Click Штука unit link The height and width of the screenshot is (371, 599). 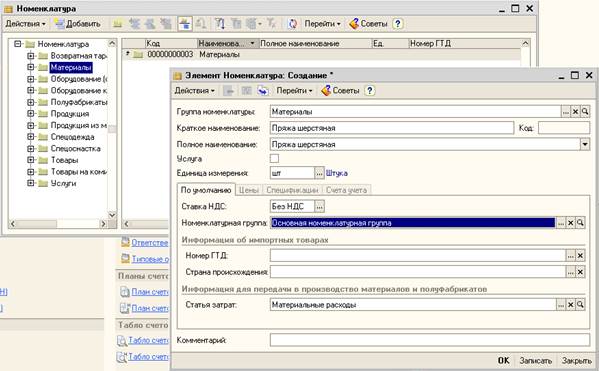point(337,173)
